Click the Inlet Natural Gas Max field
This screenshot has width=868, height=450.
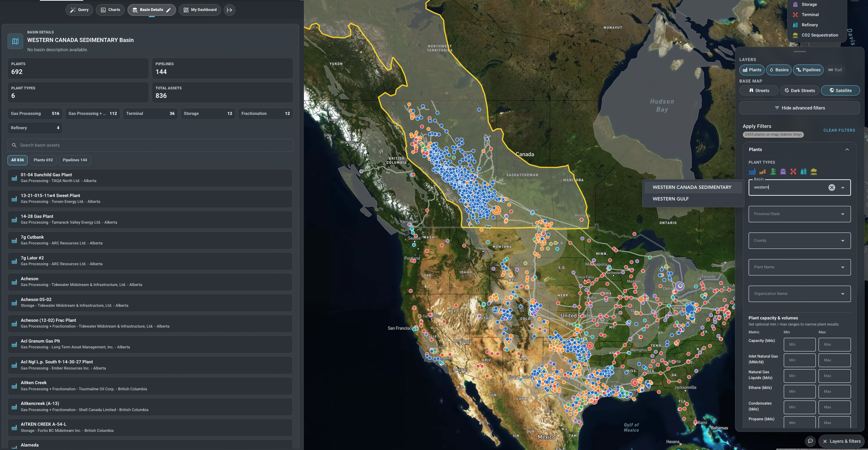point(834,360)
